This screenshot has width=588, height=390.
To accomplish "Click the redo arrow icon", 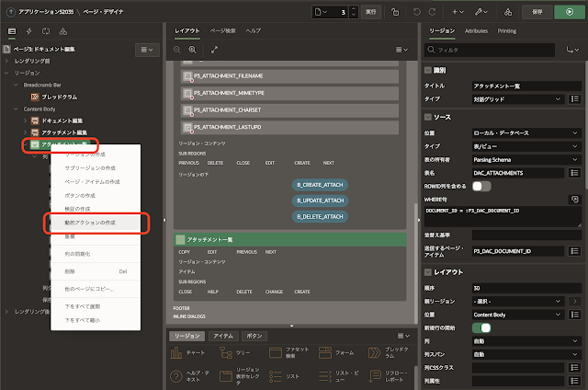I will pyautogui.click(x=432, y=12).
